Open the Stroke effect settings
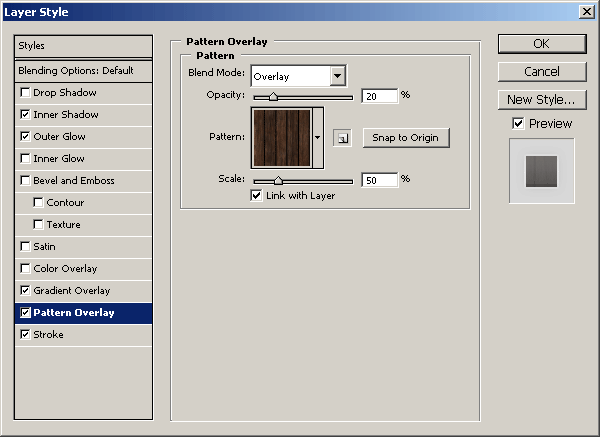 83,335
